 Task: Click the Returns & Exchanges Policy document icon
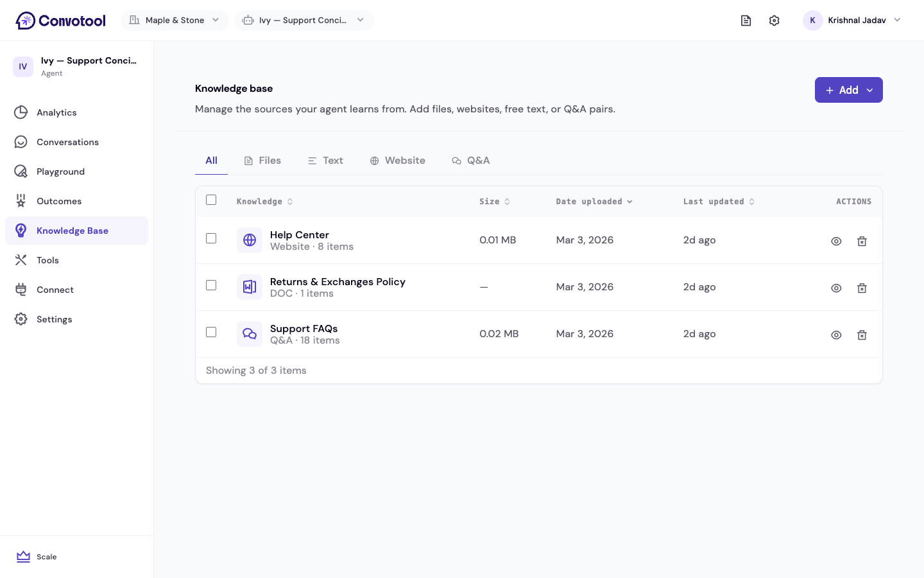coord(250,287)
